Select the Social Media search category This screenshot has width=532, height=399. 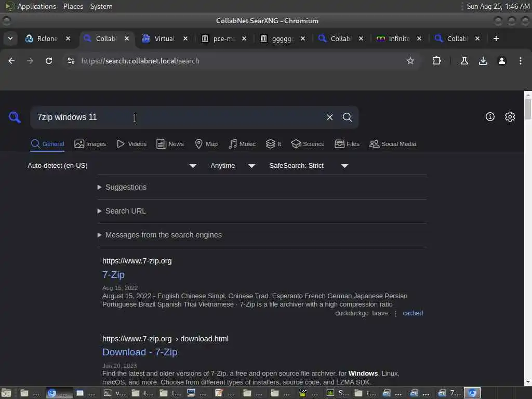(x=393, y=144)
